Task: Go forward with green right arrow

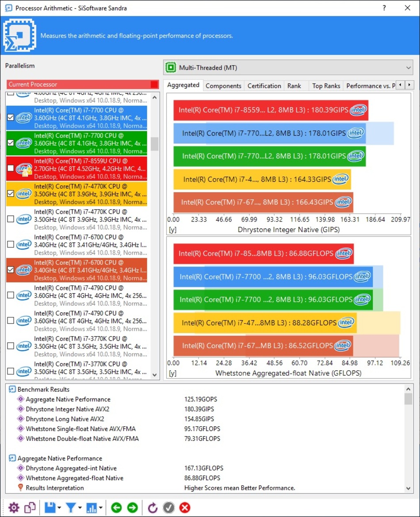Action: [x=133, y=507]
